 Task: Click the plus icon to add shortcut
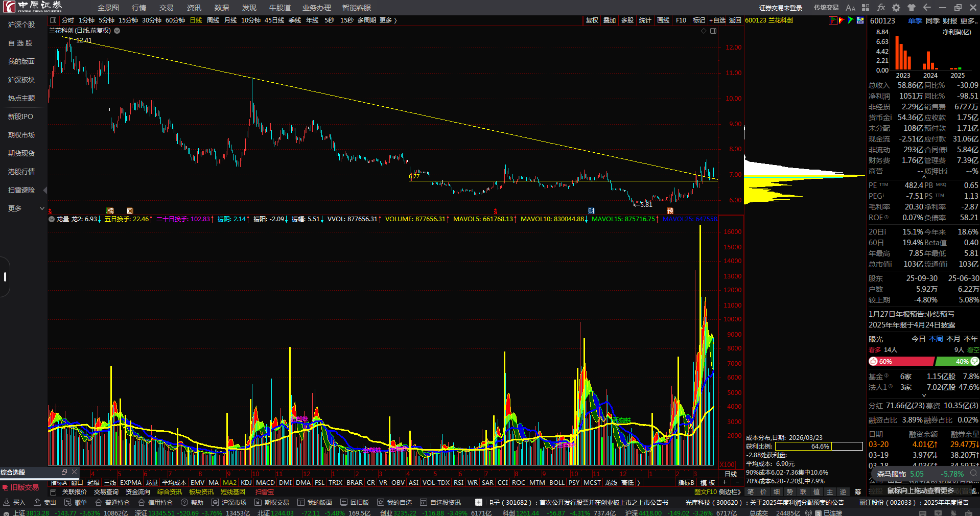tap(479, 503)
